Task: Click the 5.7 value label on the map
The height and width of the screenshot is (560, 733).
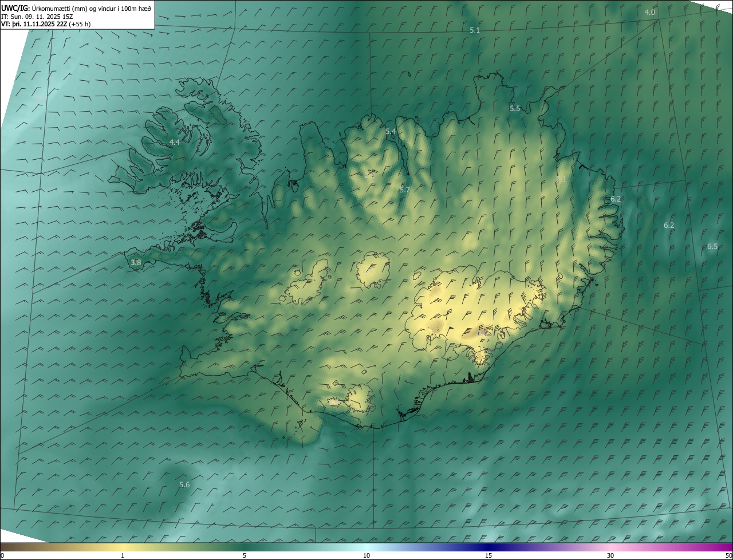Action: (x=405, y=190)
